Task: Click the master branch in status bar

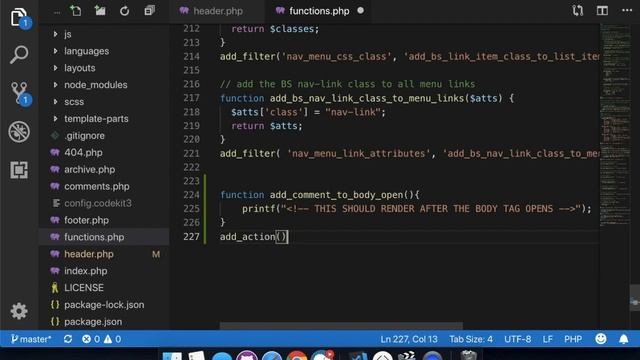Action: click(x=31, y=339)
